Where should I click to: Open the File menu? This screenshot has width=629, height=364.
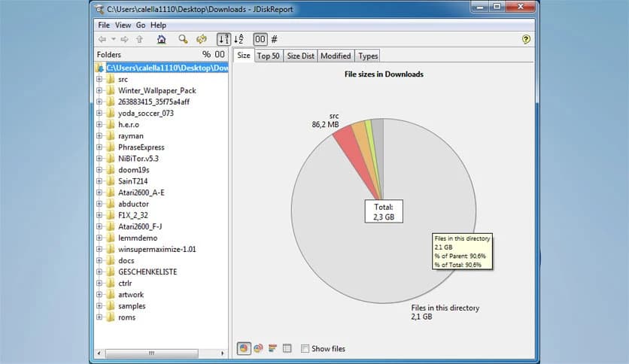pos(104,26)
